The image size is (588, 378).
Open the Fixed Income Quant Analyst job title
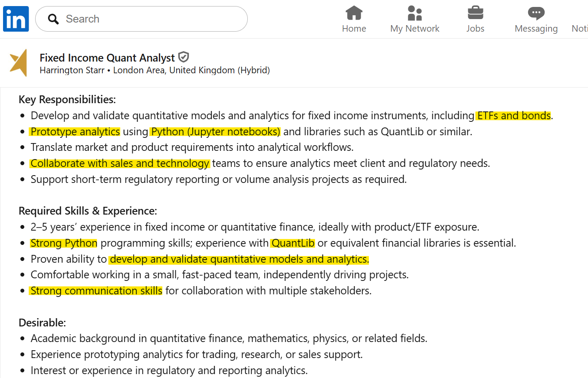coord(106,57)
